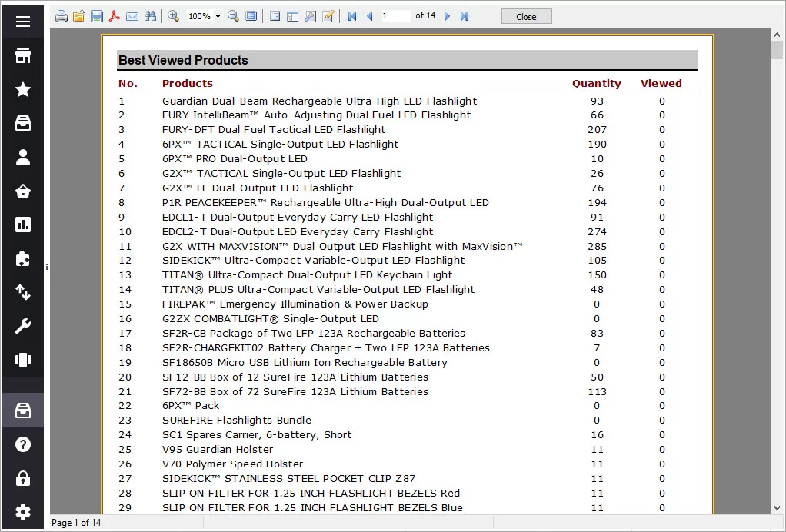Open import/export arrows icon in sidebar
The width and height of the screenshot is (786, 532).
click(23, 292)
